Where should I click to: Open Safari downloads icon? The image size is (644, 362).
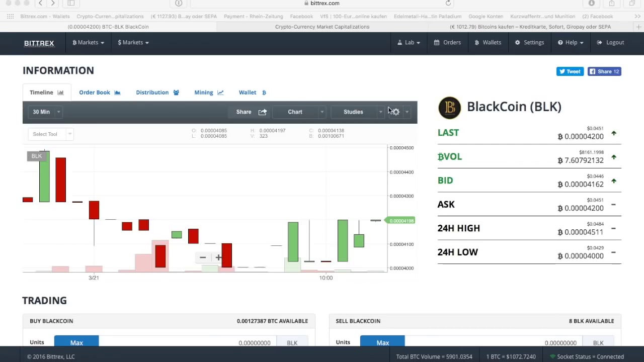(592, 3)
